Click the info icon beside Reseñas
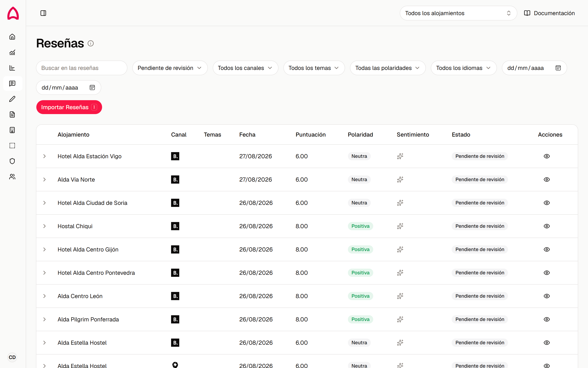Screen dimensions: 588x368 click(91, 44)
